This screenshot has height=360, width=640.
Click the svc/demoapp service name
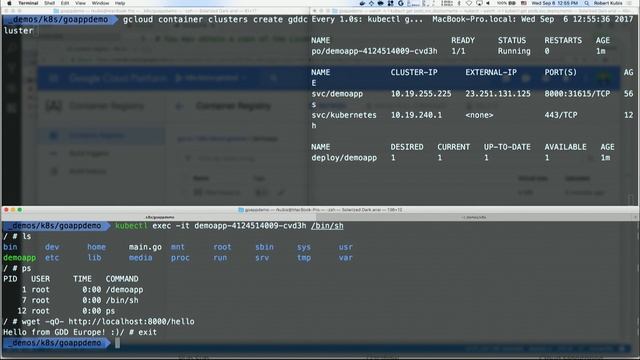337,94
